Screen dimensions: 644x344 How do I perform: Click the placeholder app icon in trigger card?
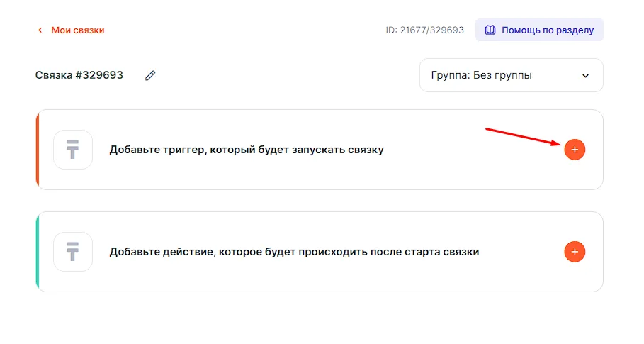click(73, 150)
